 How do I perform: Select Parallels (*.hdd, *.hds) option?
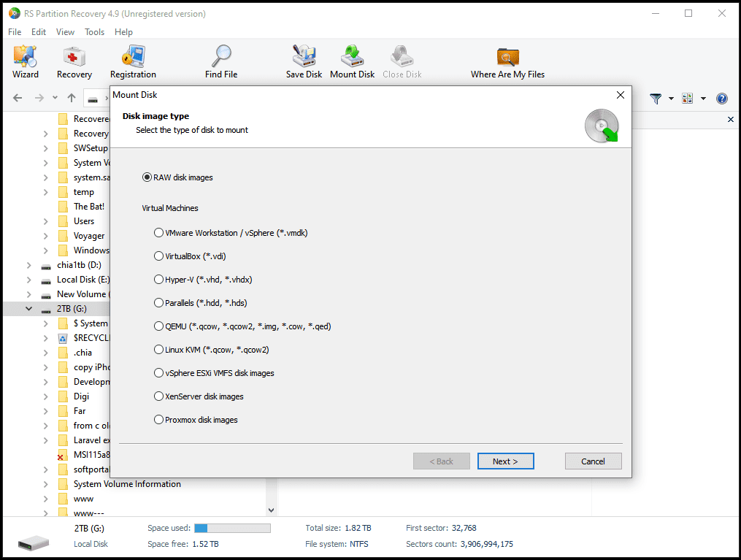[200, 303]
